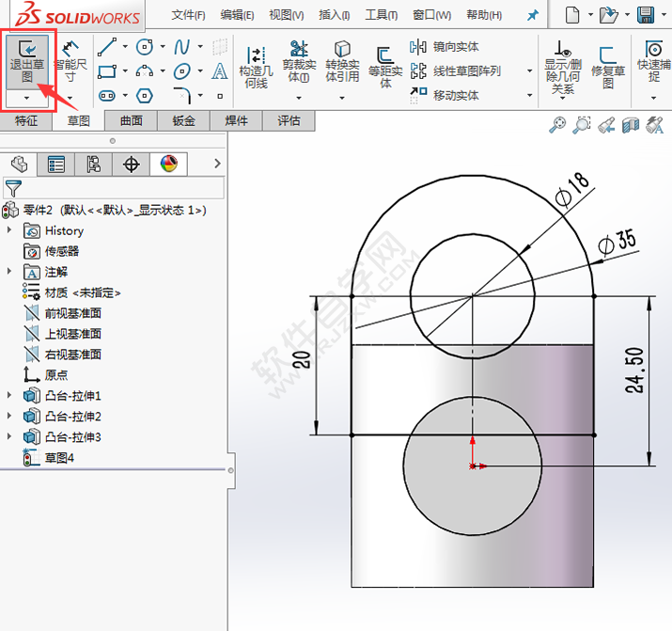Screen dimensions: 672x631
Task: Open the Circle tool dropdown arrow
Action: click(163, 46)
